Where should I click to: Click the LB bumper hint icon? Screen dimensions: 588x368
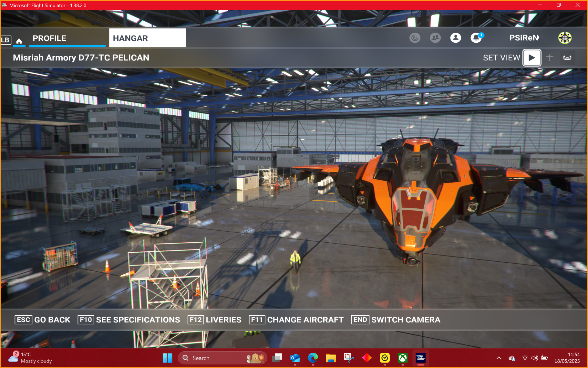pos(5,40)
